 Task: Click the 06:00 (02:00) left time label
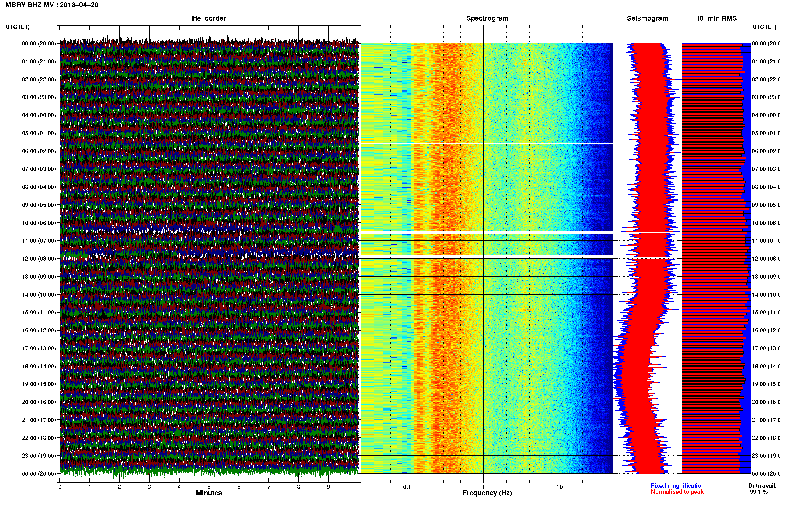click(x=39, y=151)
